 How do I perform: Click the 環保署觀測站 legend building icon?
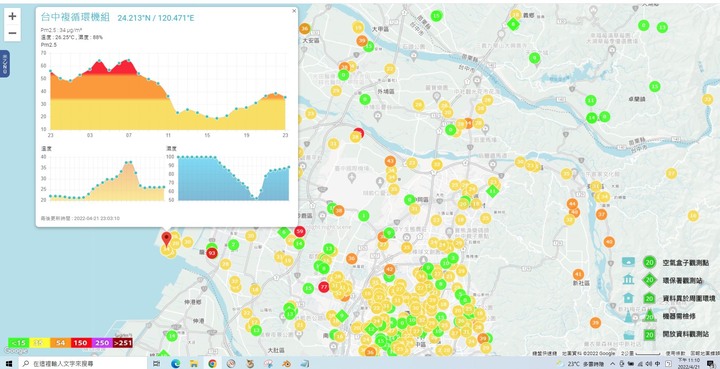(x=628, y=280)
